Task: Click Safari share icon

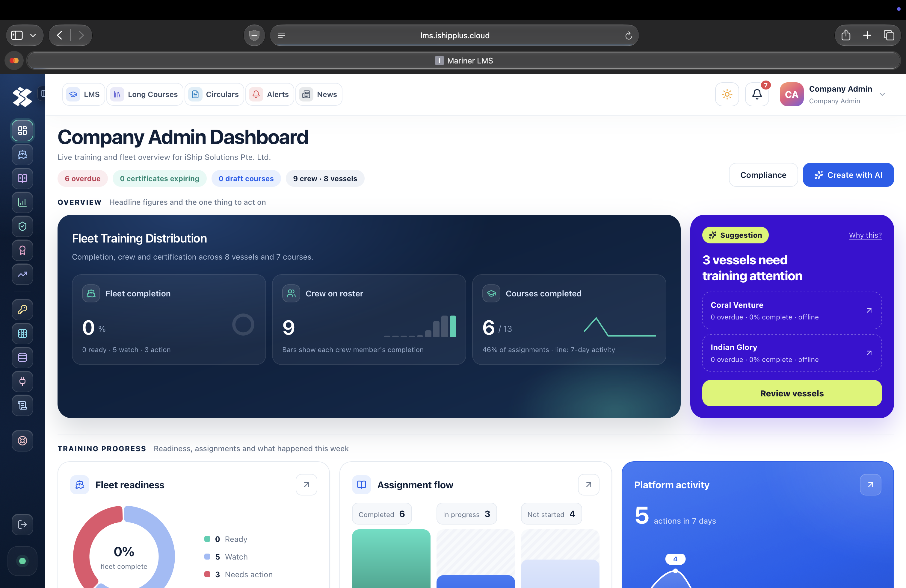Action: 846,35
